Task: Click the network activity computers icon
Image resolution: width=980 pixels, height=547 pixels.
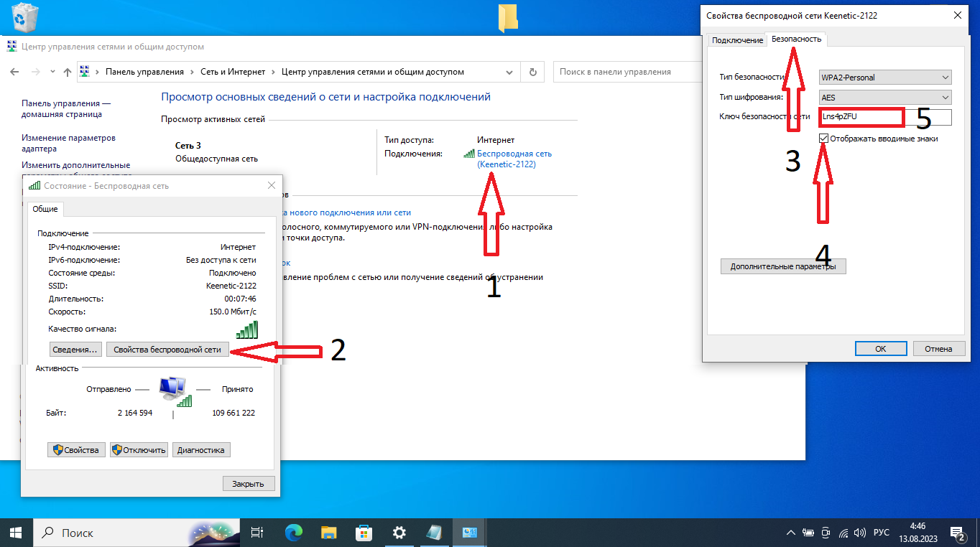Action: [x=174, y=392]
